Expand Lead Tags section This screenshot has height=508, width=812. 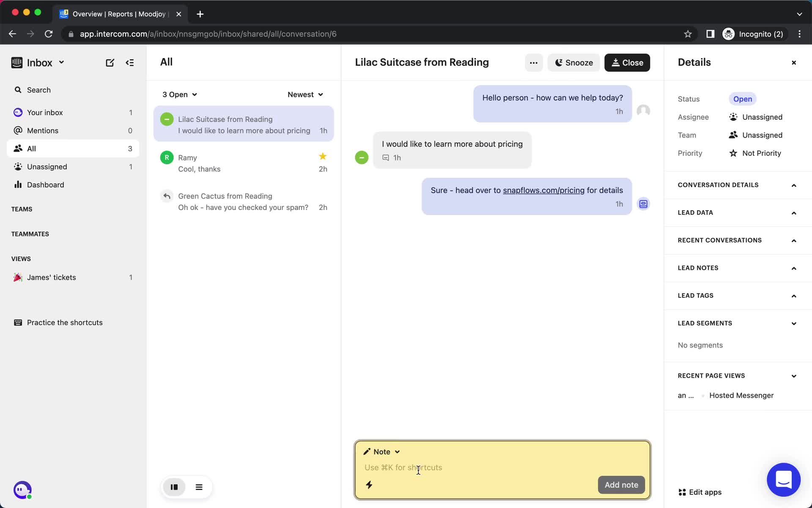coord(738,295)
